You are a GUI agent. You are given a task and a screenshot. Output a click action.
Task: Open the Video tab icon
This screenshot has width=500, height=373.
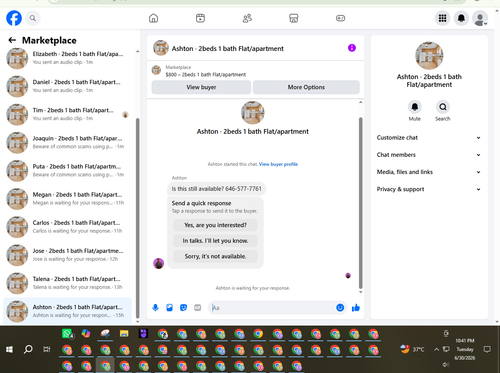pyautogui.click(x=200, y=18)
